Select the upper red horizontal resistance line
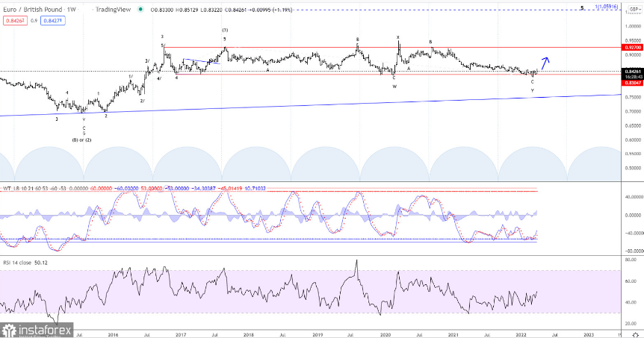 coord(392,48)
